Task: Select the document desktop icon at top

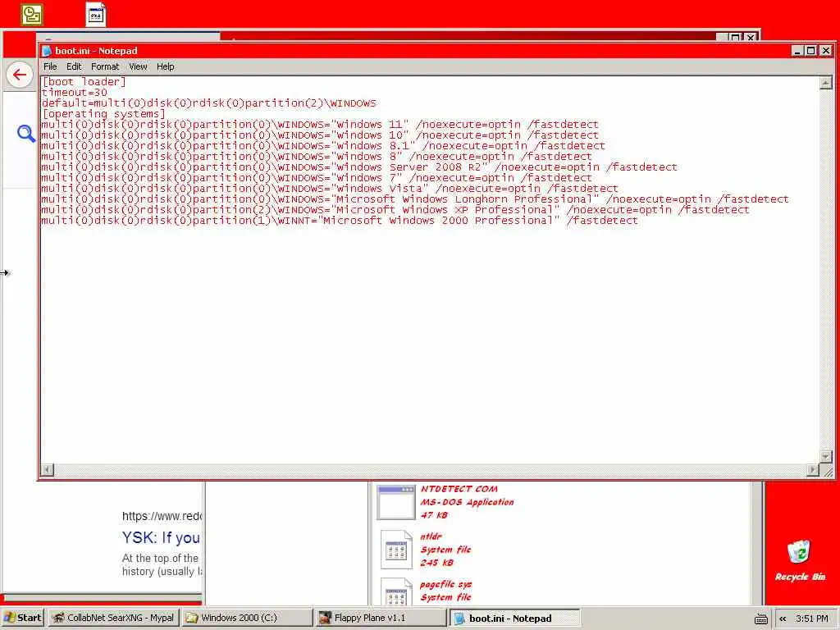Action: pos(96,15)
